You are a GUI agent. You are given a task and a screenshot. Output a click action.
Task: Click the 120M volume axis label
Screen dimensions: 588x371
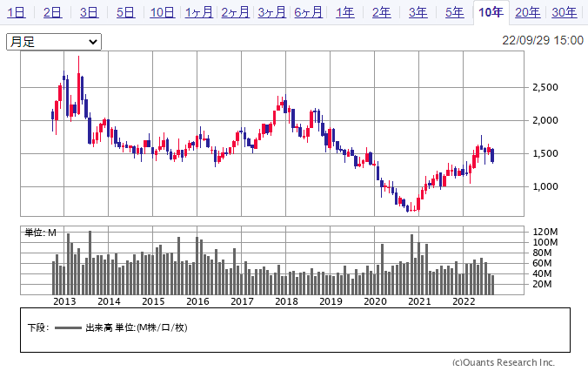(545, 232)
